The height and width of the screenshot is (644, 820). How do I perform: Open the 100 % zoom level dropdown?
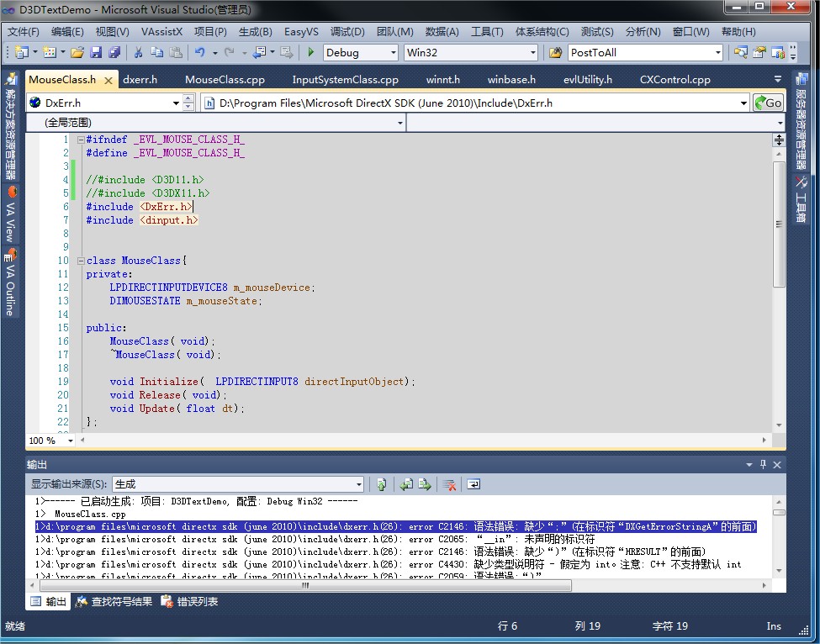(71, 441)
